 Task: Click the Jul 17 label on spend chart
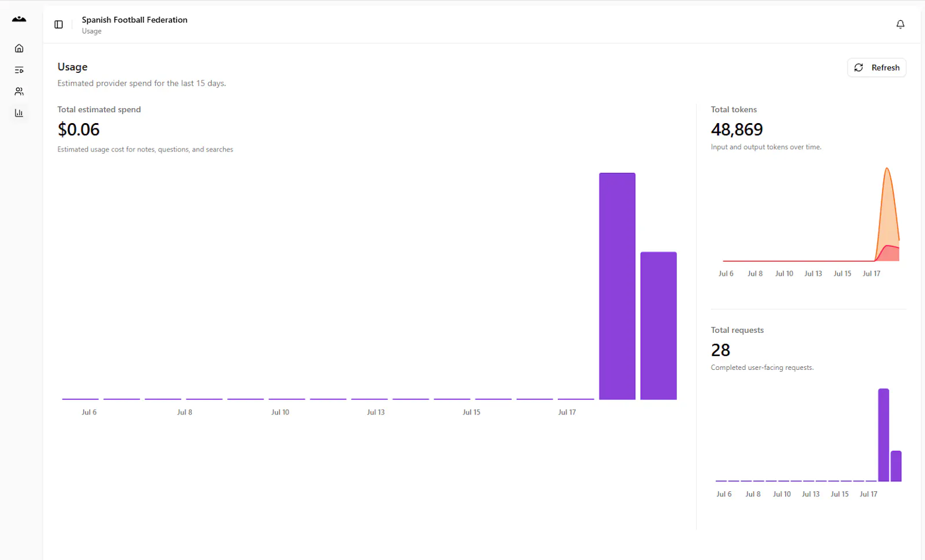567,412
